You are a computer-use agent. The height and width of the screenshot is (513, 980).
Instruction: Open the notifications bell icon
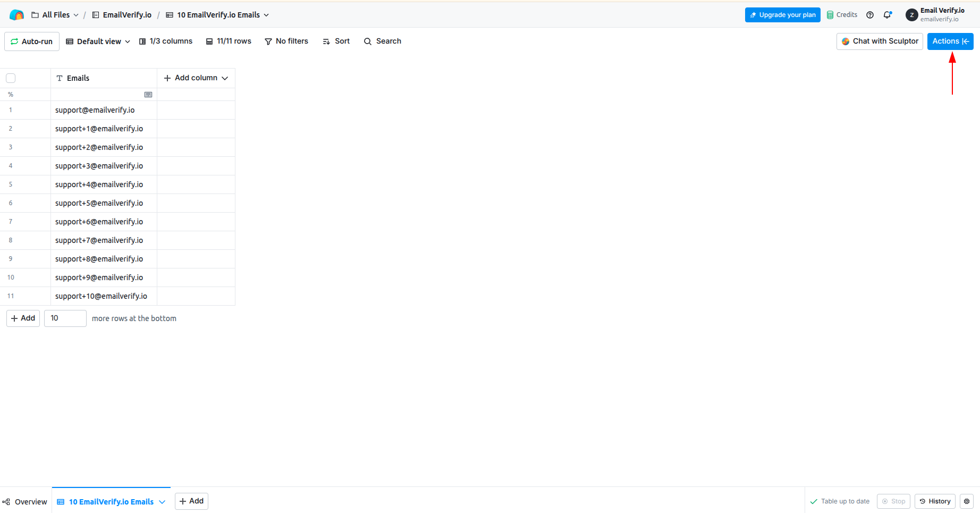(888, 15)
